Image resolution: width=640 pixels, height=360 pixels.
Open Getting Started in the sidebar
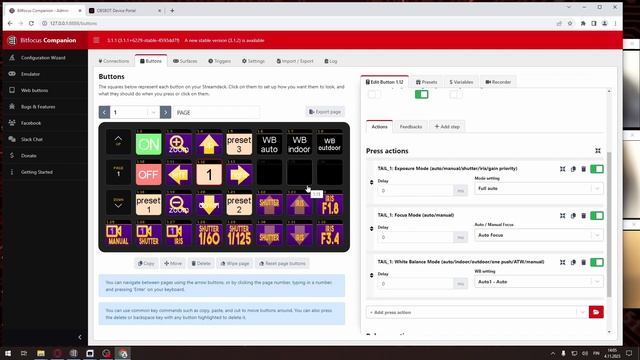[x=37, y=172]
